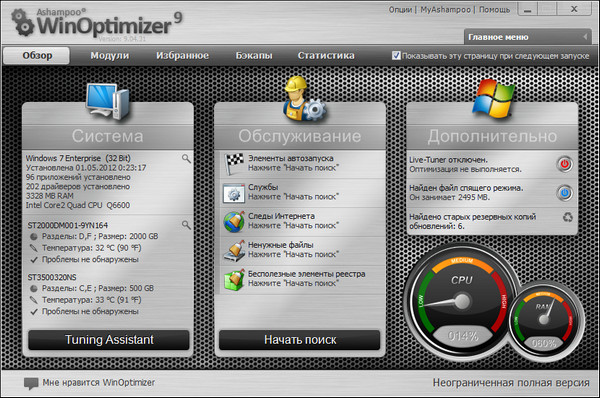Toggle show this page at next launch checkbox

(396, 55)
